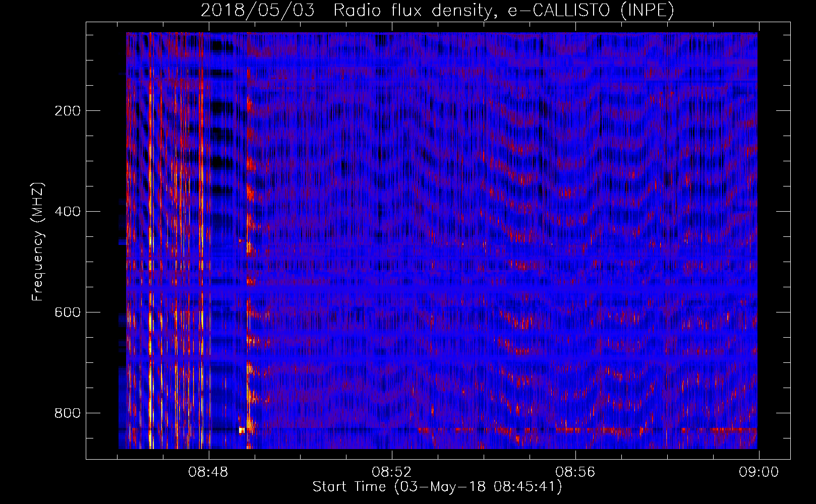The image size is (816, 504).
Task: Click the 08:56 time tick label
Action: pos(575,472)
